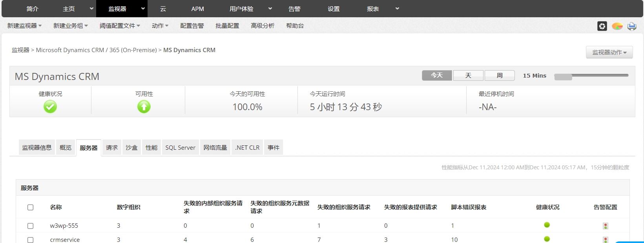Go to the 简介 top menu
The height and width of the screenshot is (243, 644).
pyautogui.click(x=33, y=9)
